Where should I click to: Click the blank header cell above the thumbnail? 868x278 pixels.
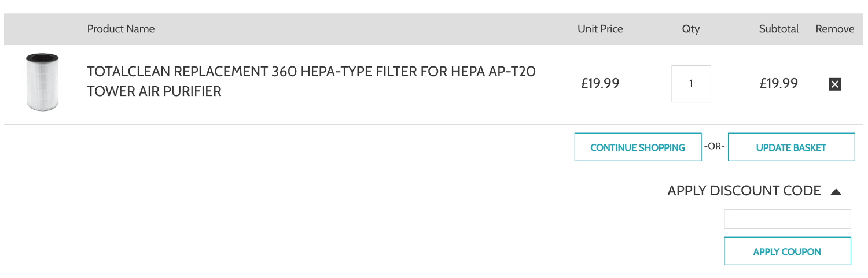tap(42, 29)
